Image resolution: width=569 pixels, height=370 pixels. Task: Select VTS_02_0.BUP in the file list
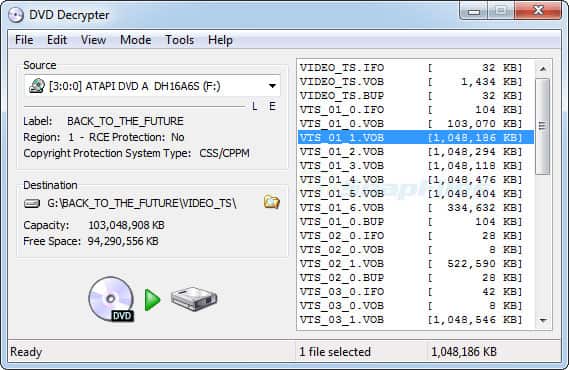[x=416, y=278]
